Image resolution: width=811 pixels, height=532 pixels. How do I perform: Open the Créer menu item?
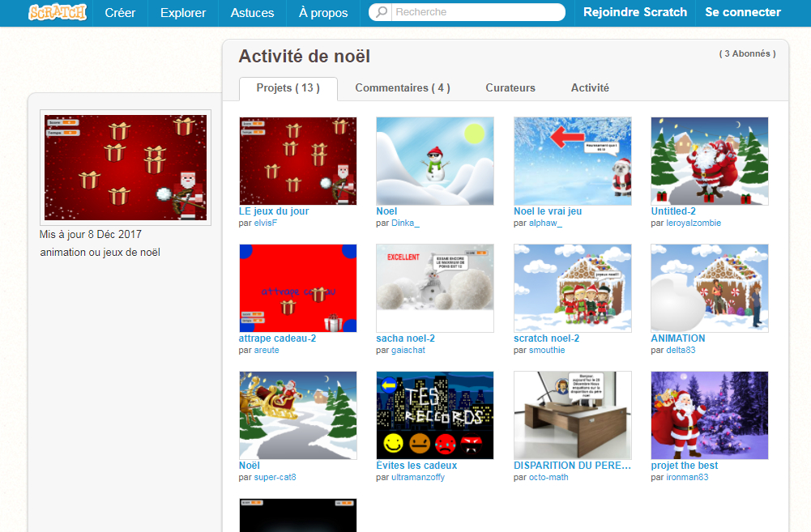coord(120,13)
